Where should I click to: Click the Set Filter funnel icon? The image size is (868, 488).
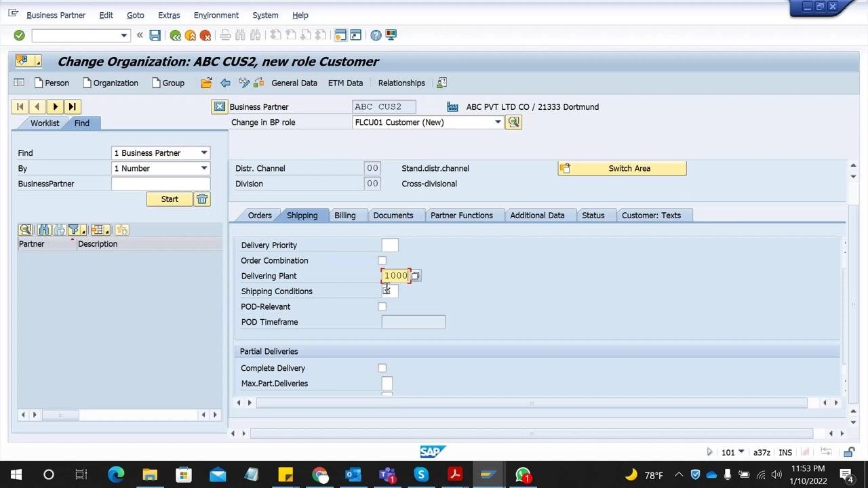75,230
